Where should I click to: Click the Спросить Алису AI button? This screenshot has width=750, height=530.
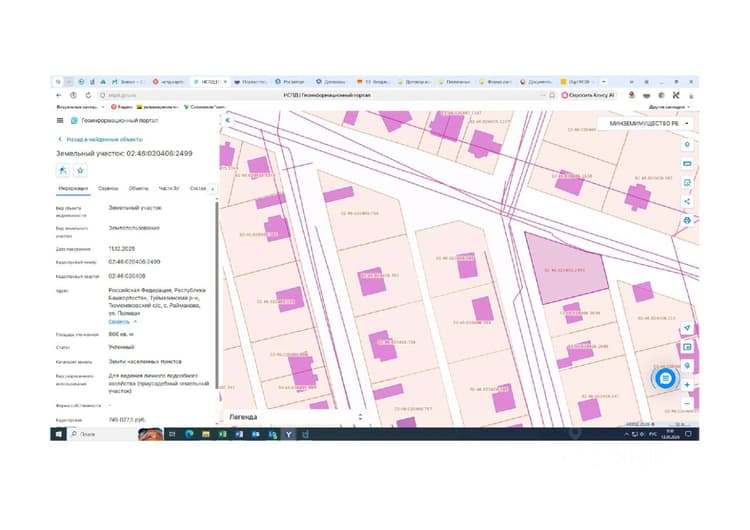(588, 95)
